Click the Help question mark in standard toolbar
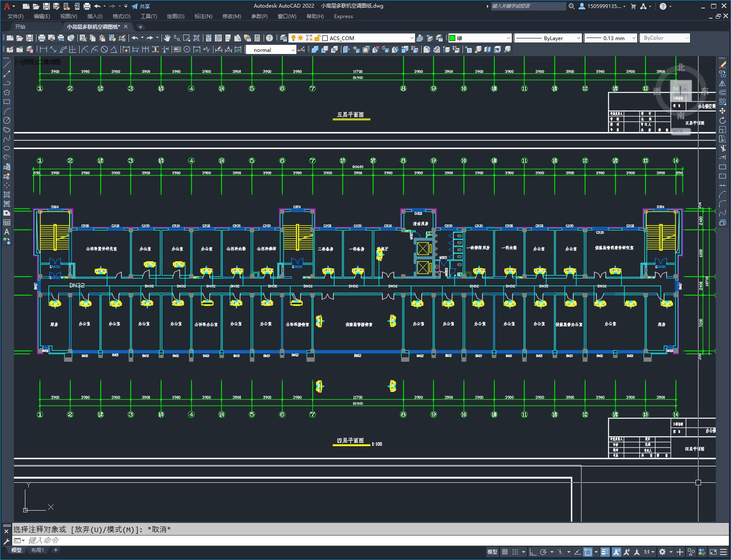The image size is (731, 560). pos(269,38)
